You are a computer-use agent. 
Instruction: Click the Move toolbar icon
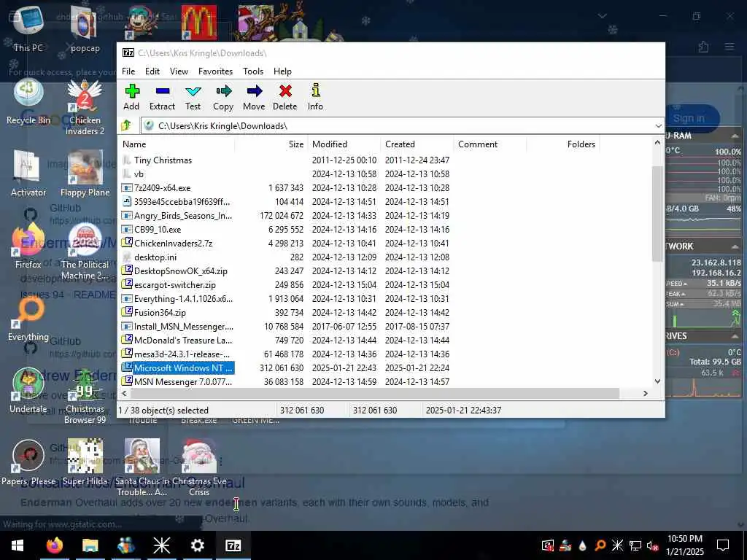pos(254,97)
